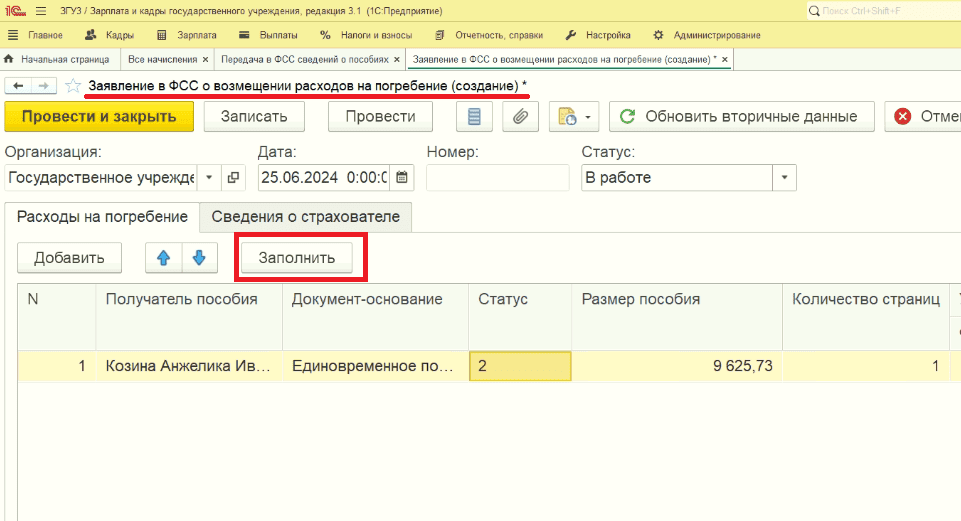This screenshot has width=961, height=521.
Task: Open the Администрирование section
Action: 707,35
